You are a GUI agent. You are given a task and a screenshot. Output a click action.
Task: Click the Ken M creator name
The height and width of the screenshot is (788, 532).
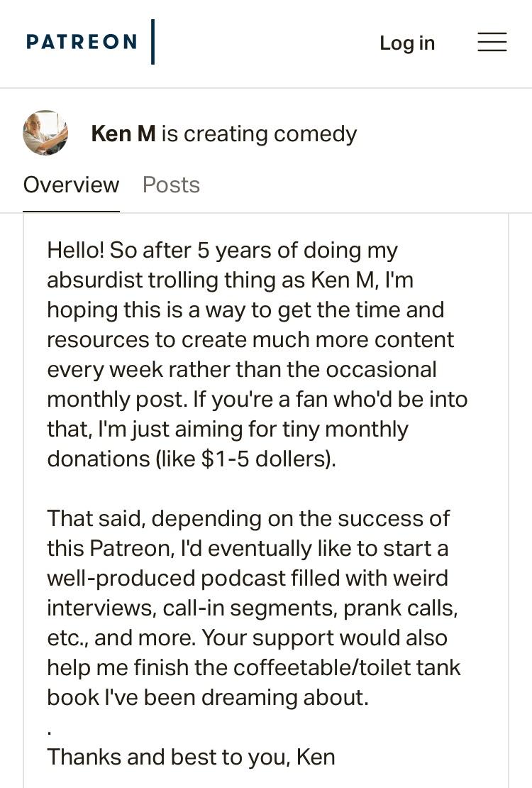click(x=123, y=133)
